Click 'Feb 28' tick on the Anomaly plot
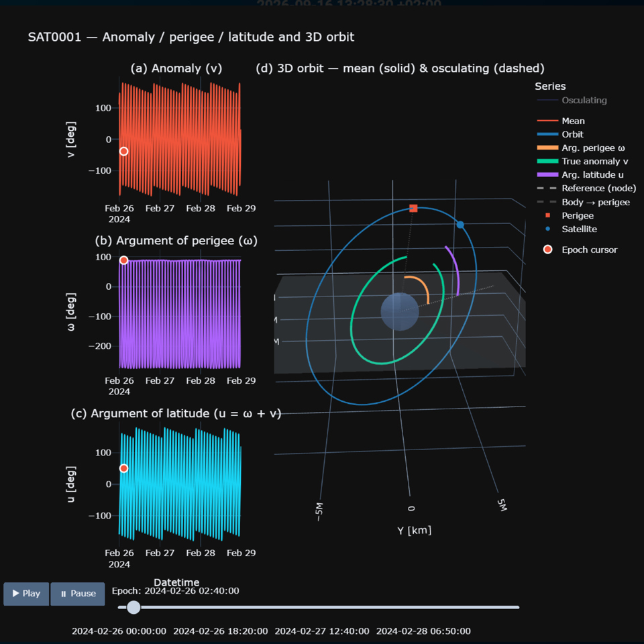Viewport: 644px width, 644px height. click(x=201, y=208)
